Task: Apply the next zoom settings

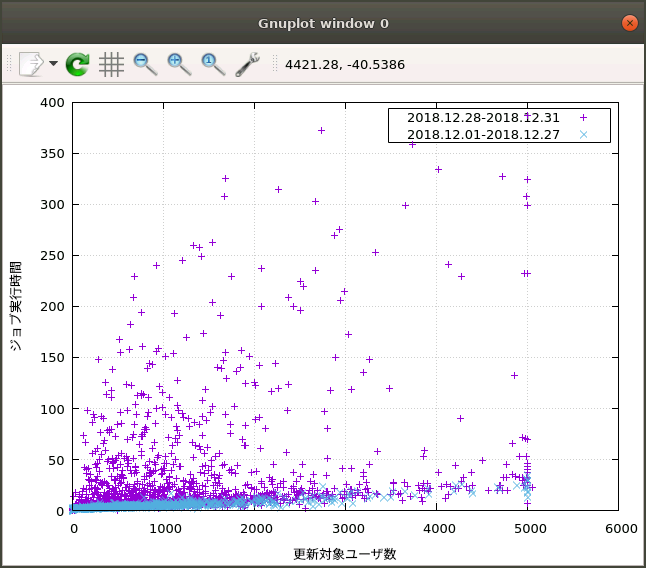Action: tap(179, 64)
